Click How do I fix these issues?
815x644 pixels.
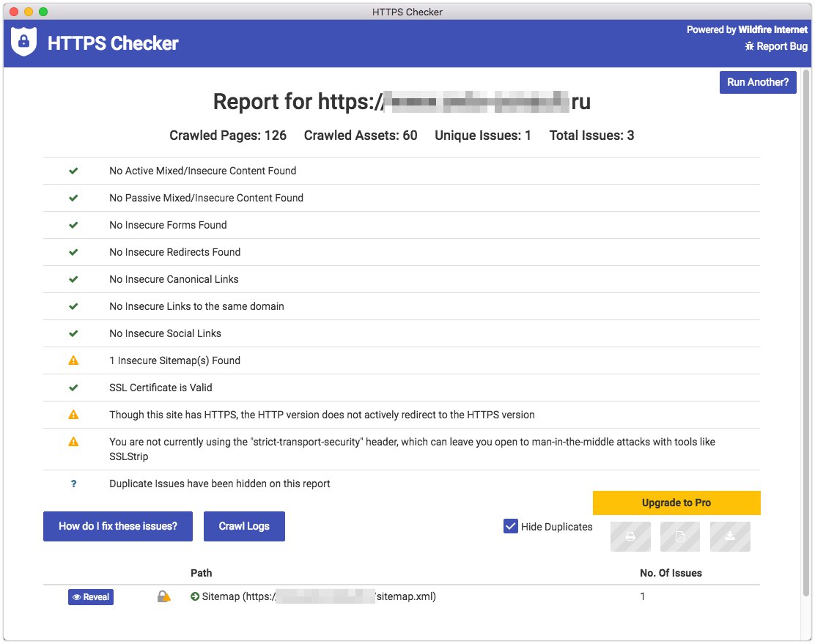(118, 526)
